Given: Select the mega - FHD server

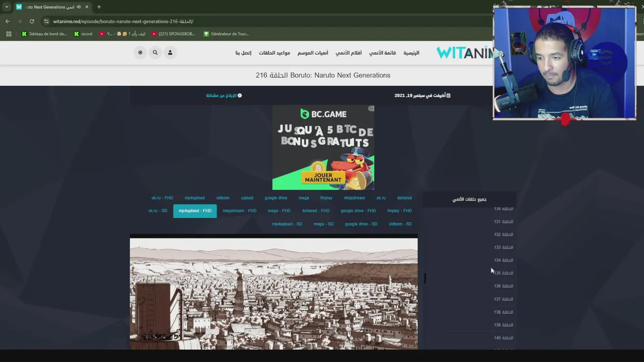Looking at the screenshot, I should coord(279,211).
